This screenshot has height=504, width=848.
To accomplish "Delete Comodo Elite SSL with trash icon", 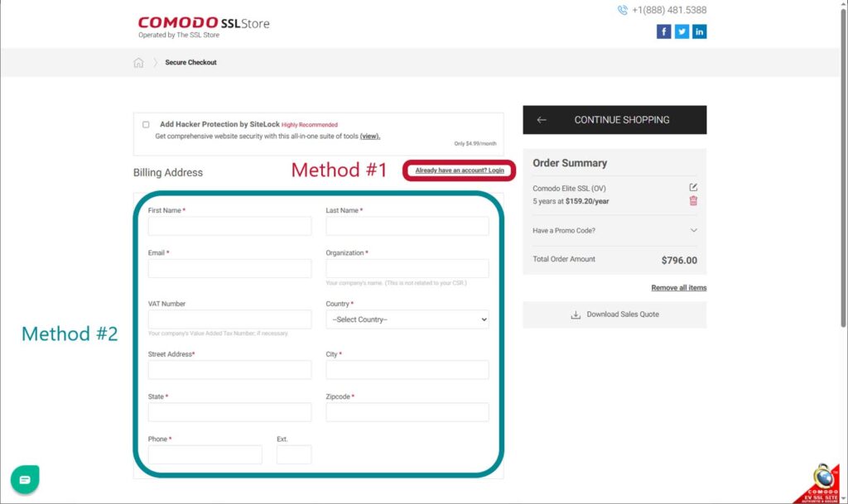I will click(693, 201).
